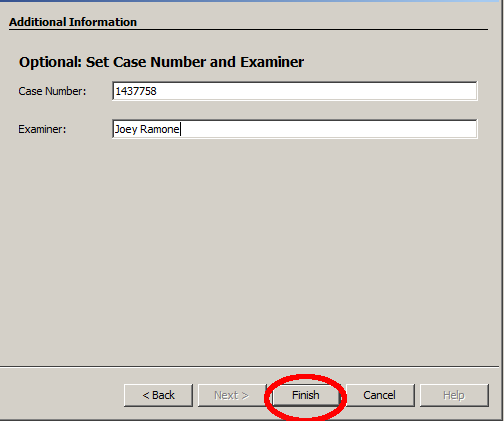The image size is (504, 421).
Task: Focus the Case Number input field
Action: pyautogui.click(x=295, y=91)
